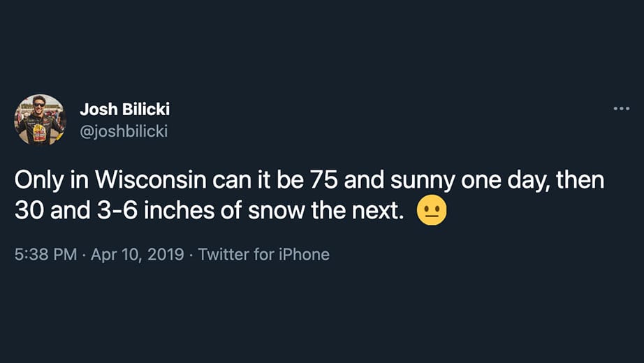This screenshot has width=644, height=363.
Task: Select the neutral face emoji in tweet
Action: pyautogui.click(x=431, y=210)
